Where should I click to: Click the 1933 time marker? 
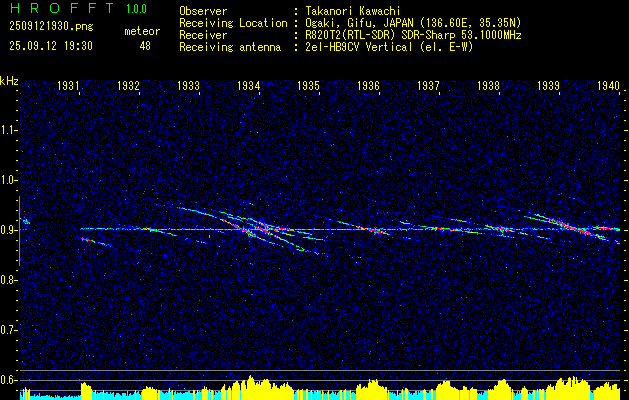pyautogui.click(x=189, y=85)
